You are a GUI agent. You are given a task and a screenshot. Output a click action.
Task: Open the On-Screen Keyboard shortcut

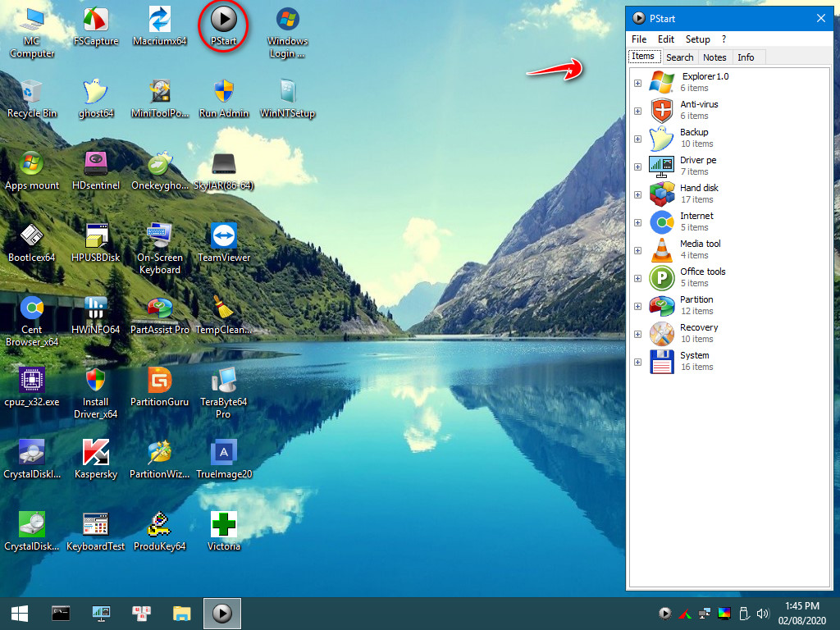click(x=160, y=249)
